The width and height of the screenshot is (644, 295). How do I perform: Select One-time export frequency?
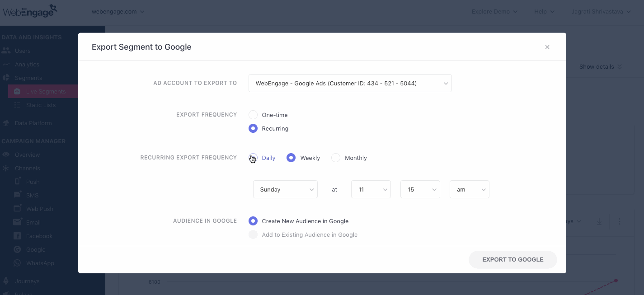[253, 115]
